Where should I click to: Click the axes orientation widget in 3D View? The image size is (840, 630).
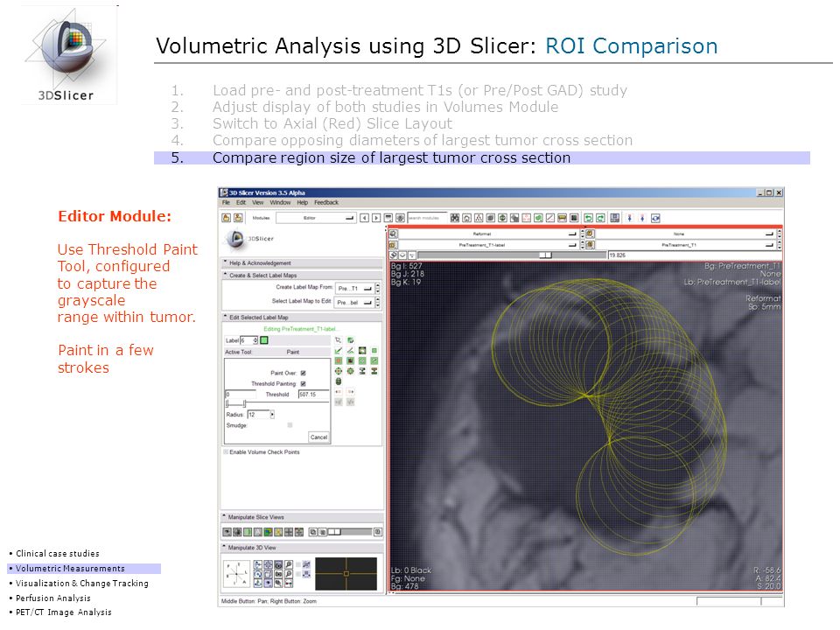click(236, 574)
